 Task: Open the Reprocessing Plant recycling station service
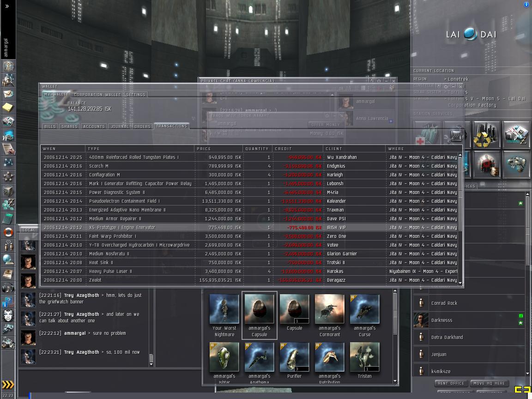click(x=486, y=135)
